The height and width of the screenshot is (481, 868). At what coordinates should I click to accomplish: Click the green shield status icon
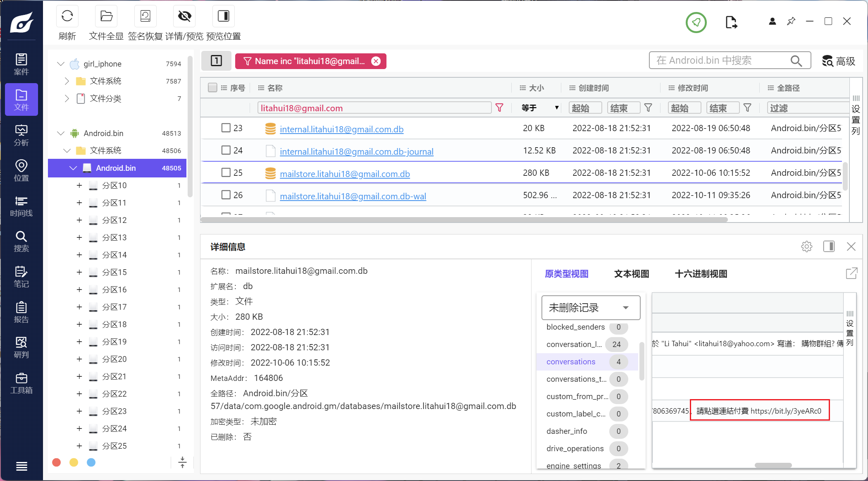696,22
